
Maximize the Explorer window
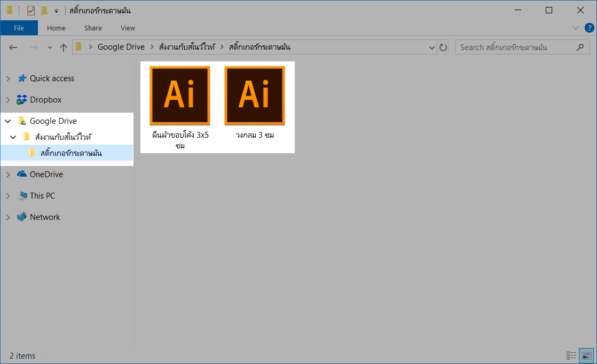548,10
